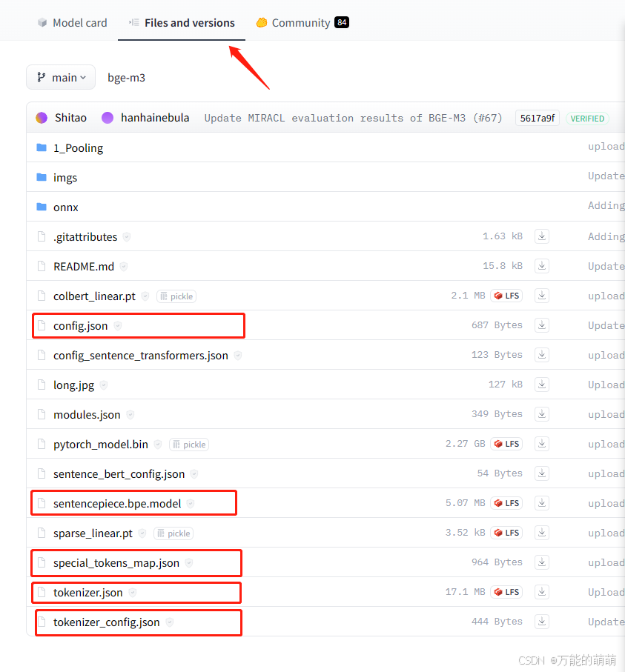Click the pickle tag on pytorch_model.bin
Image resolution: width=625 pixels, height=672 pixels.
click(189, 445)
